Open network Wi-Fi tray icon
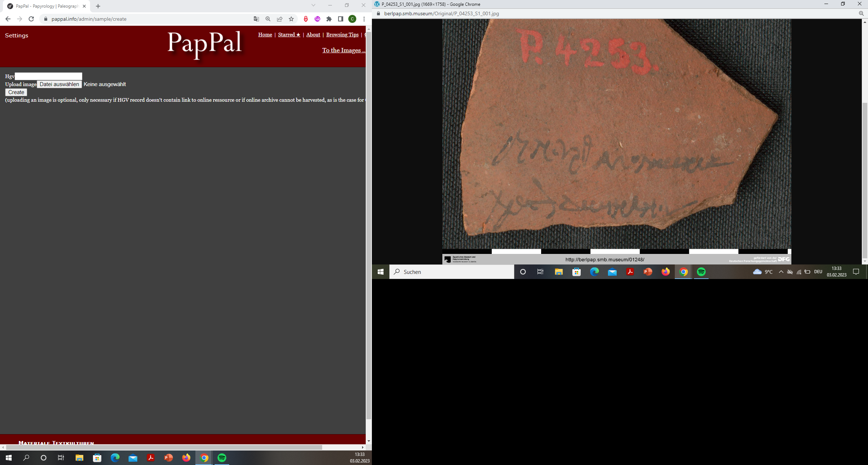 tap(799, 272)
